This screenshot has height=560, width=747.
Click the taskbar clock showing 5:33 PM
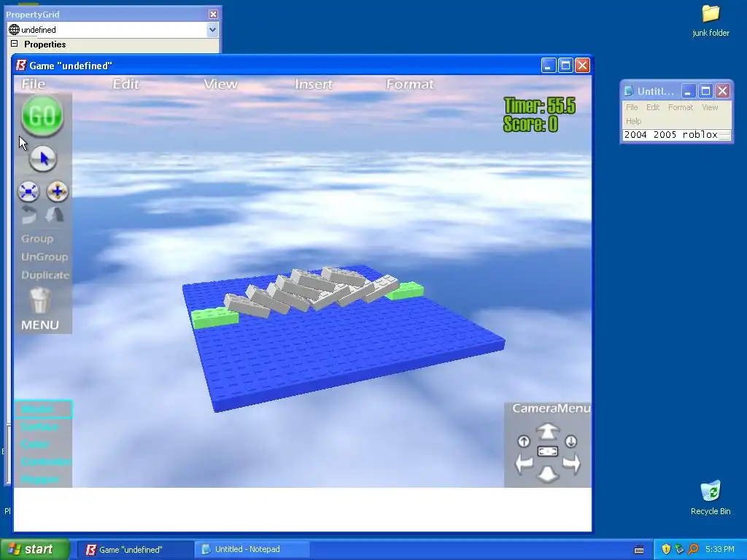719,550
